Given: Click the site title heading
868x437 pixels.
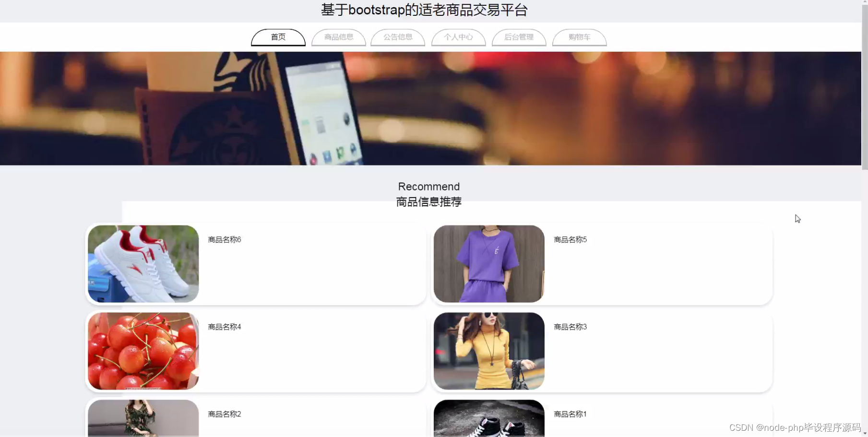Looking at the screenshot, I should [424, 10].
